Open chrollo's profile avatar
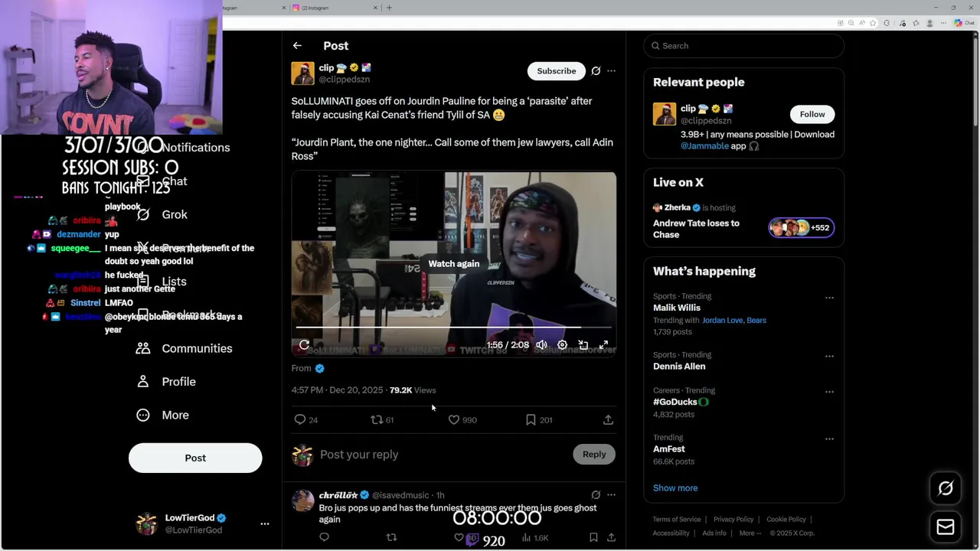980x551 pixels. pyautogui.click(x=302, y=501)
